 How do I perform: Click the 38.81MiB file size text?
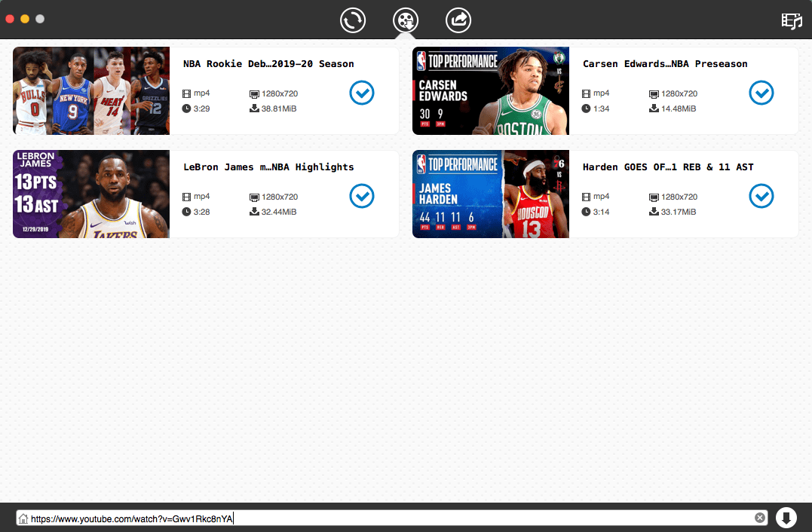point(279,109)
